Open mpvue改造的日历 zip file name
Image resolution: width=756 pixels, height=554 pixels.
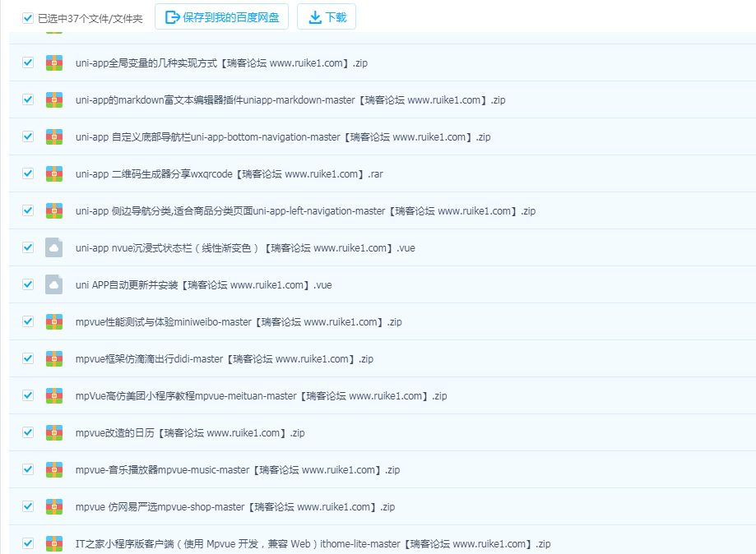click(x=190, y=433)
